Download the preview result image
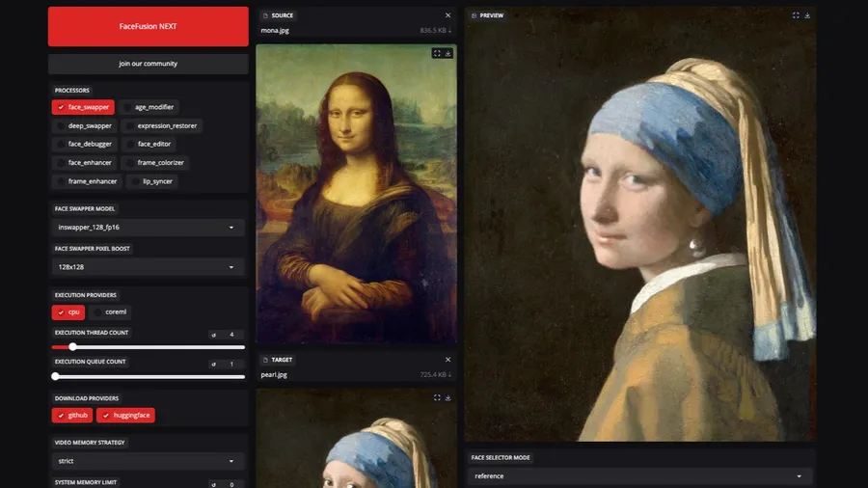The width and height of the screenshot is (868, 488). click(x=807, y=15)
